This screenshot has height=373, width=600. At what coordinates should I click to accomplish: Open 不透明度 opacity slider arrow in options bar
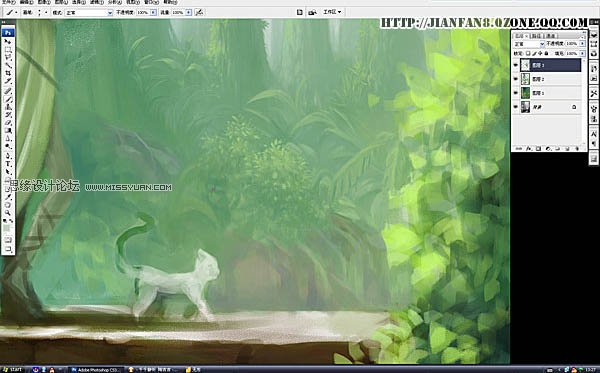pos(153,13)
